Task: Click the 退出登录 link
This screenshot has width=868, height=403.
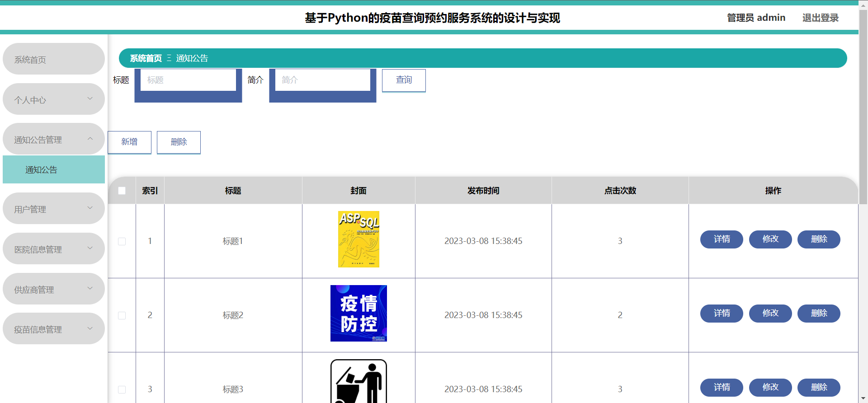Action: (820, 18)
